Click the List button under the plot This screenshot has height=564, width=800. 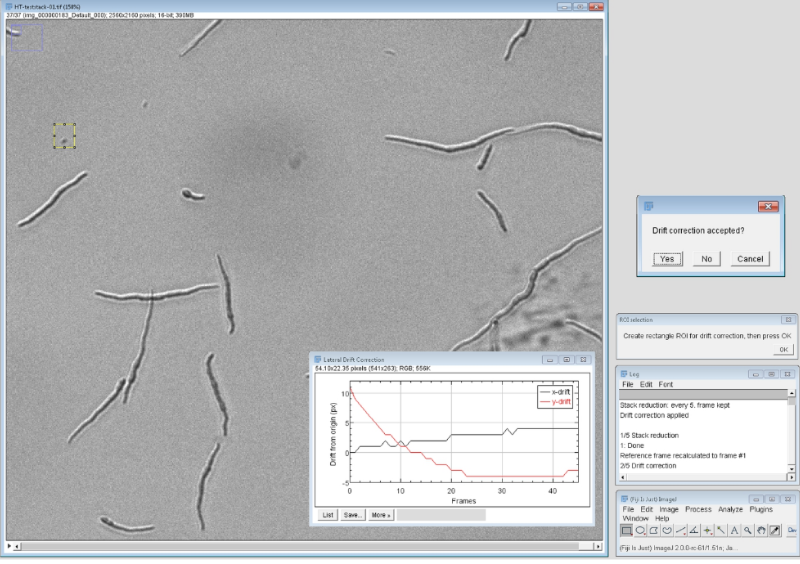click(x=328, y=515)
